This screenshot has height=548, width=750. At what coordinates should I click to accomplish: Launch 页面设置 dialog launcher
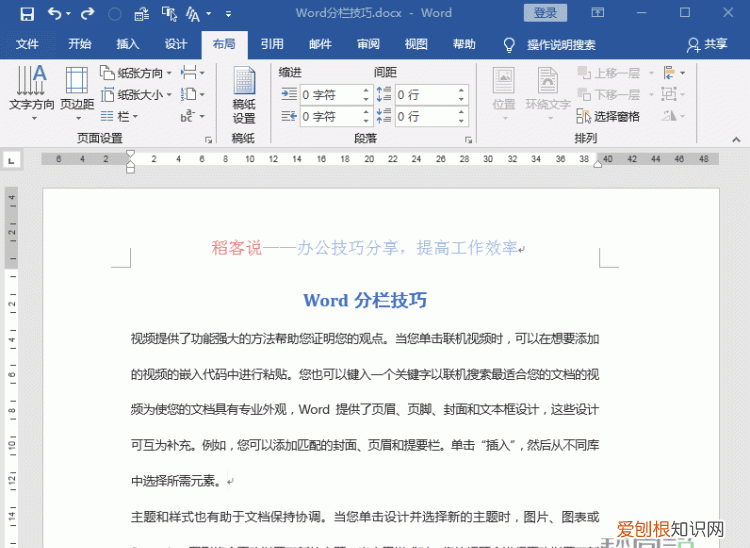pos(209,140)
